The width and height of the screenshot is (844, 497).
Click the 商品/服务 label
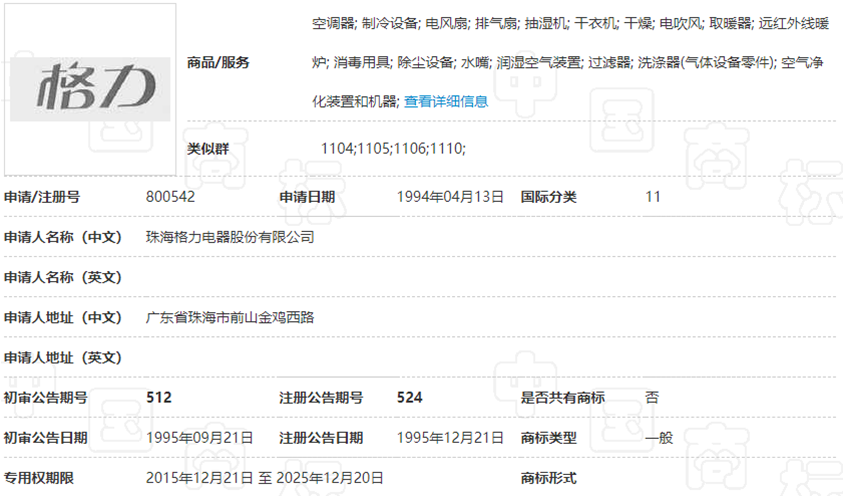tap(218, 62)
